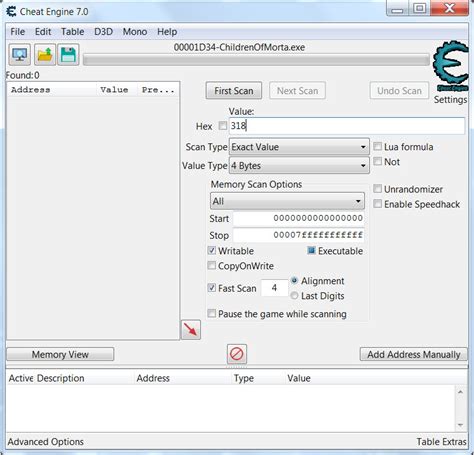Image resolution: width=474 pixels, height=455 pixels.
Task: Expand the Memory Scan Options All dropdown
Action: (x=287, y=201)
